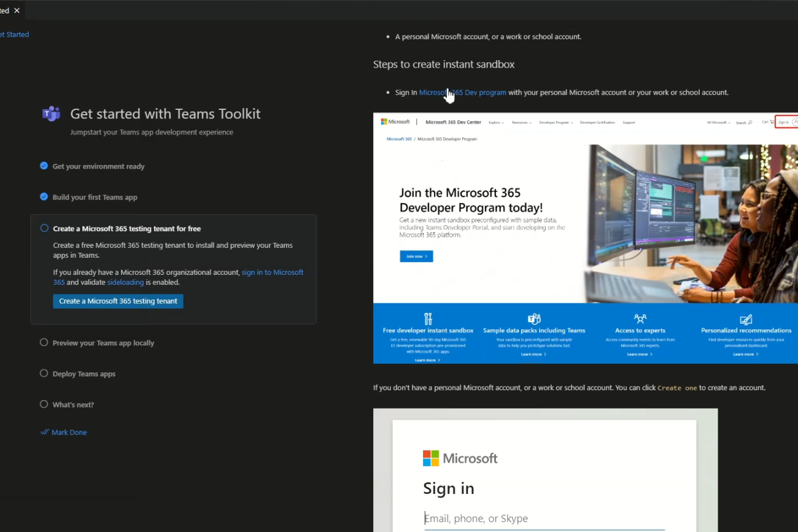Click Learn more under Sample data packs
The height and width of the screenshot is (532, 798).
pos(533,355)
